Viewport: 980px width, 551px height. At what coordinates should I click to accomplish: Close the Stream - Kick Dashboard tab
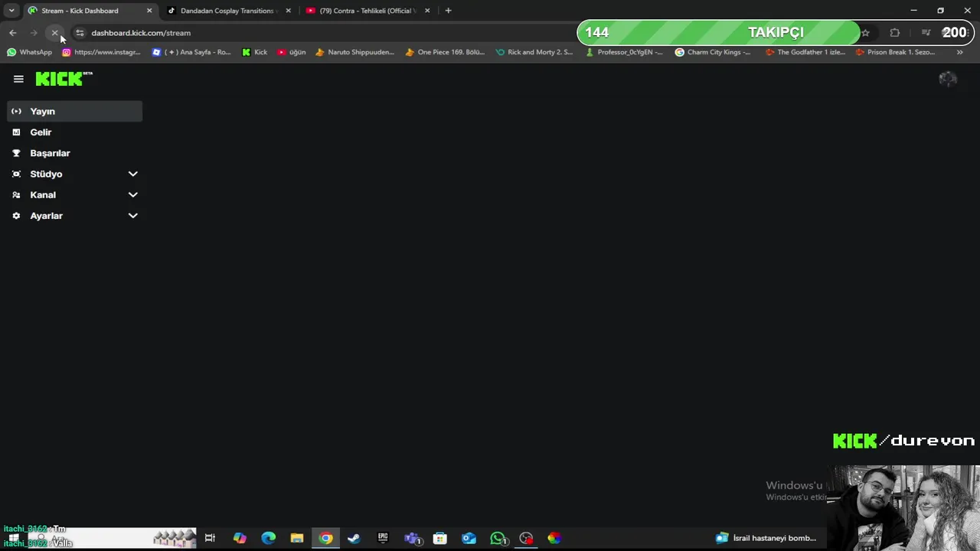coord(149,11)
